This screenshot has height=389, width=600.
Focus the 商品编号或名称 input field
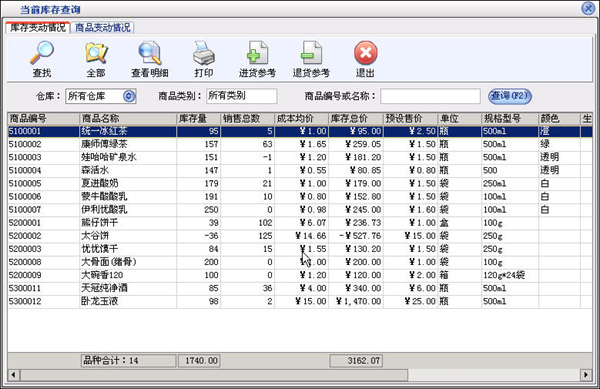coord(430,96)
